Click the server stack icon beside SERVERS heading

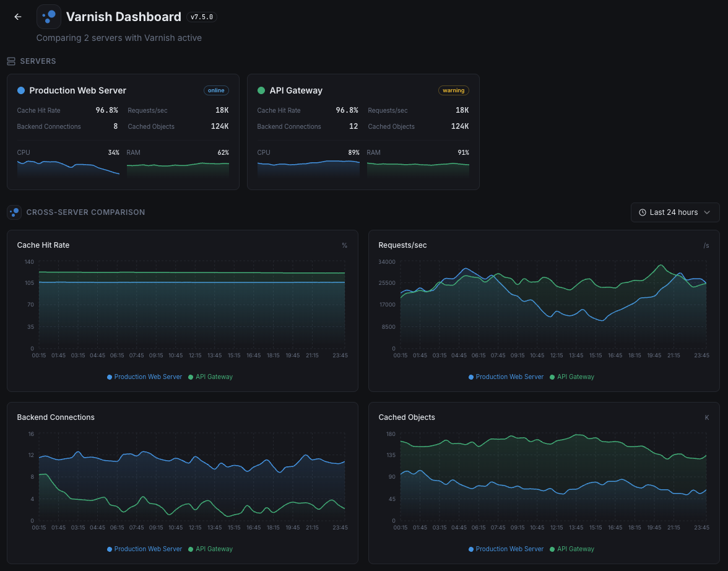coord(11,61)
